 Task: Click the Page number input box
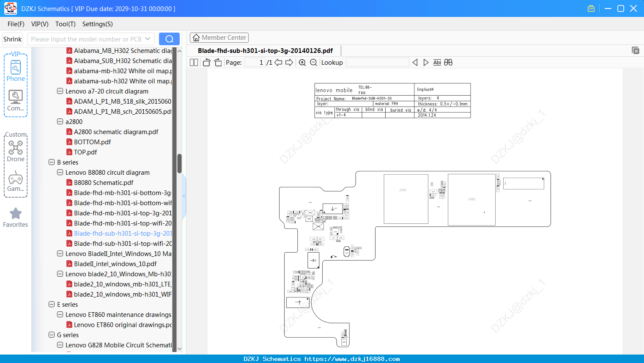click(x=255, y=63)
